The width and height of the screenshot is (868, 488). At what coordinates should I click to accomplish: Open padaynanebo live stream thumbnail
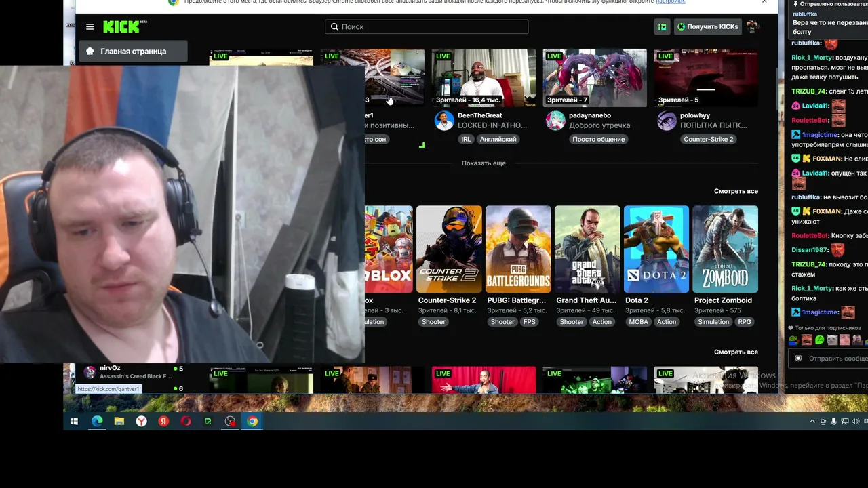(595, 78)
